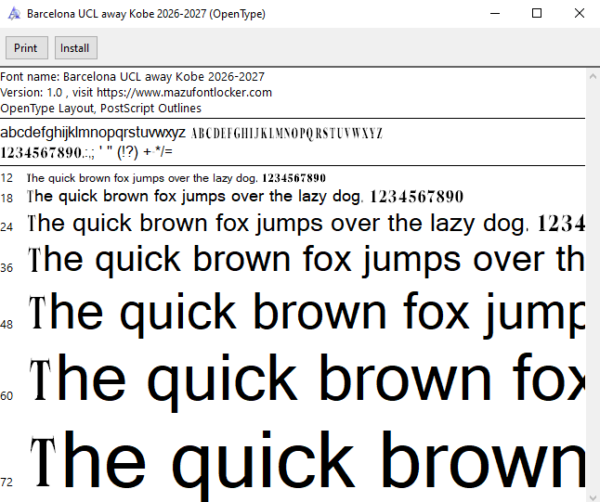Click the size label '60'
This screenshot has height=502, width=600.
click(7, 396)
